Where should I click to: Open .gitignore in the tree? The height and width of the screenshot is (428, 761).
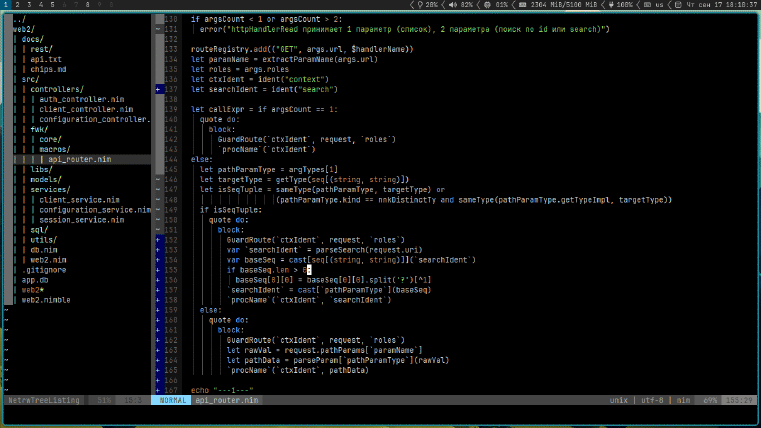44,270
